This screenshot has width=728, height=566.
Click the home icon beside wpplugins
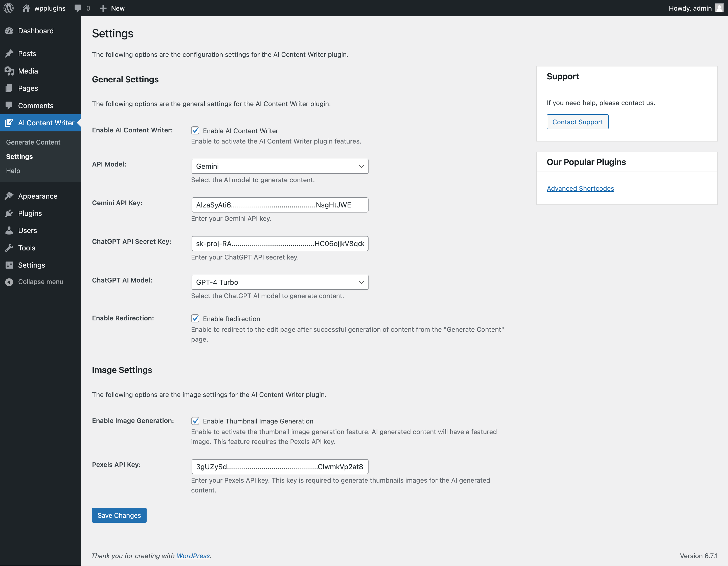click(26, 8)
